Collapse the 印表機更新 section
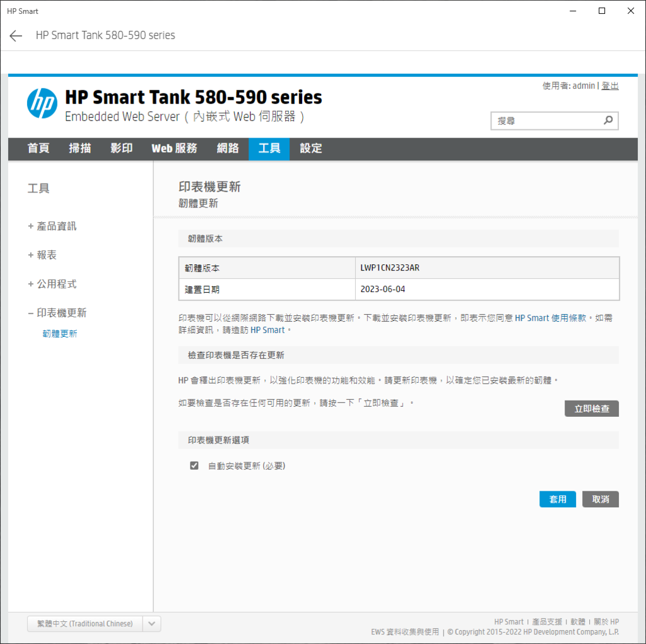 [x=57, y=313]
